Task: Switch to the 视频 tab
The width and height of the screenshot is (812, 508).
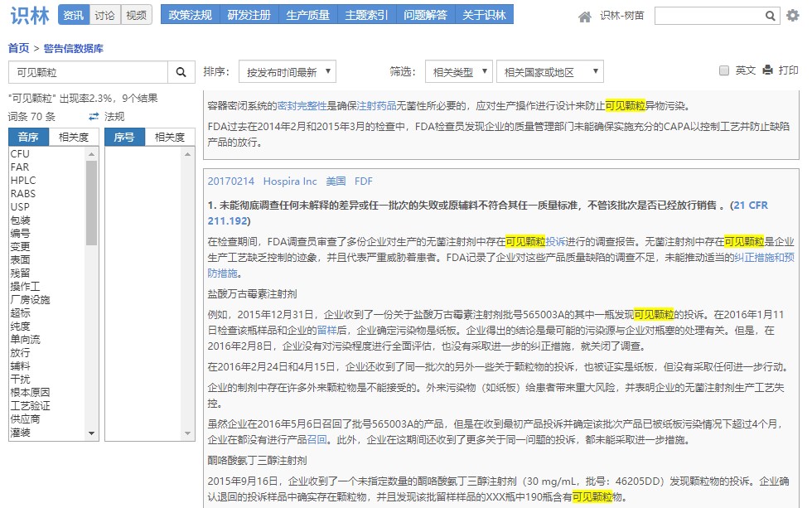Action: (x=136, y=15)
